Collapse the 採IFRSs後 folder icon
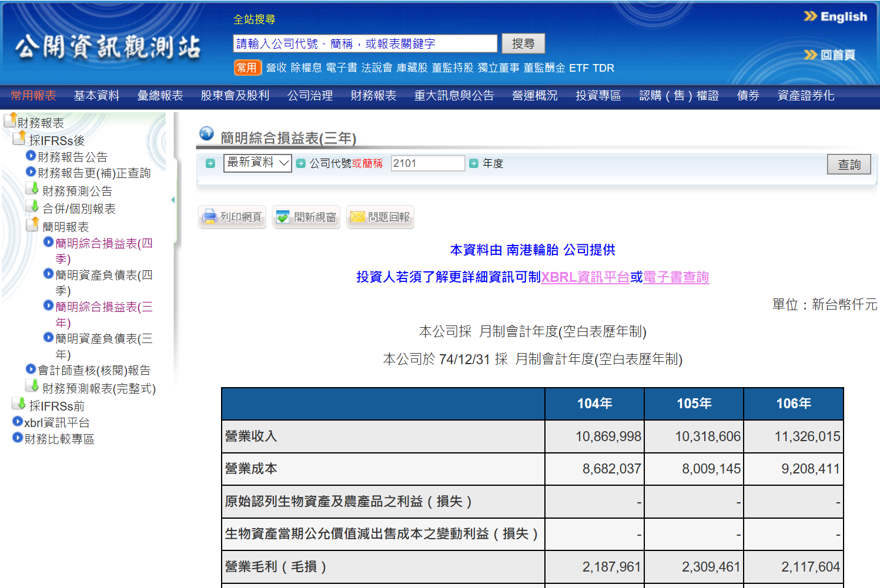Viewport: 880px width, 588px height. tap(19, 138)
